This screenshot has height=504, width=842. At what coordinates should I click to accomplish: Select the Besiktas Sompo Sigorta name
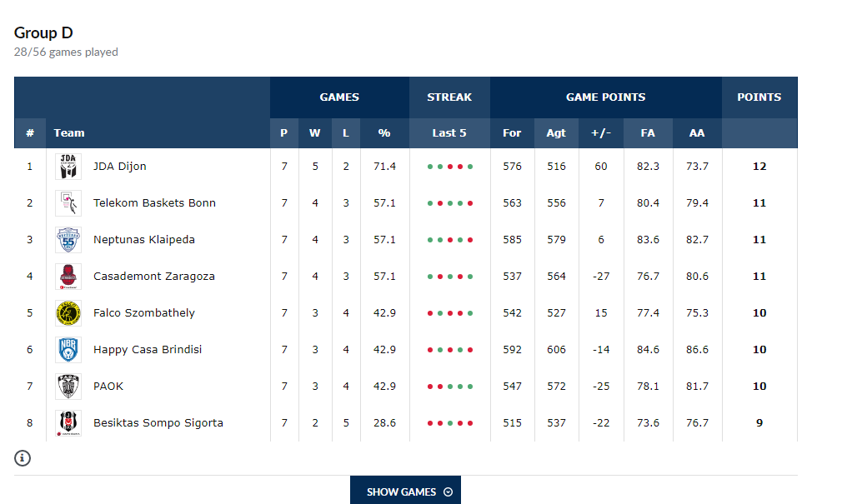tap(158, 423)
